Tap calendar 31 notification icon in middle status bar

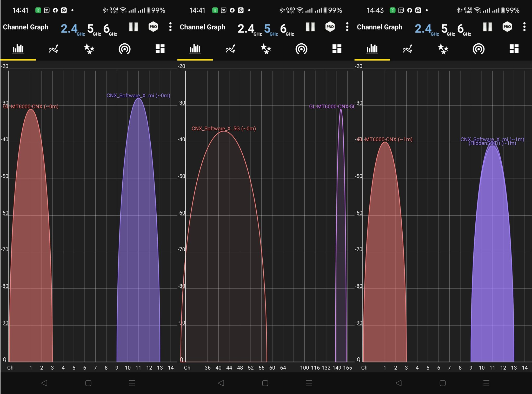224,10
